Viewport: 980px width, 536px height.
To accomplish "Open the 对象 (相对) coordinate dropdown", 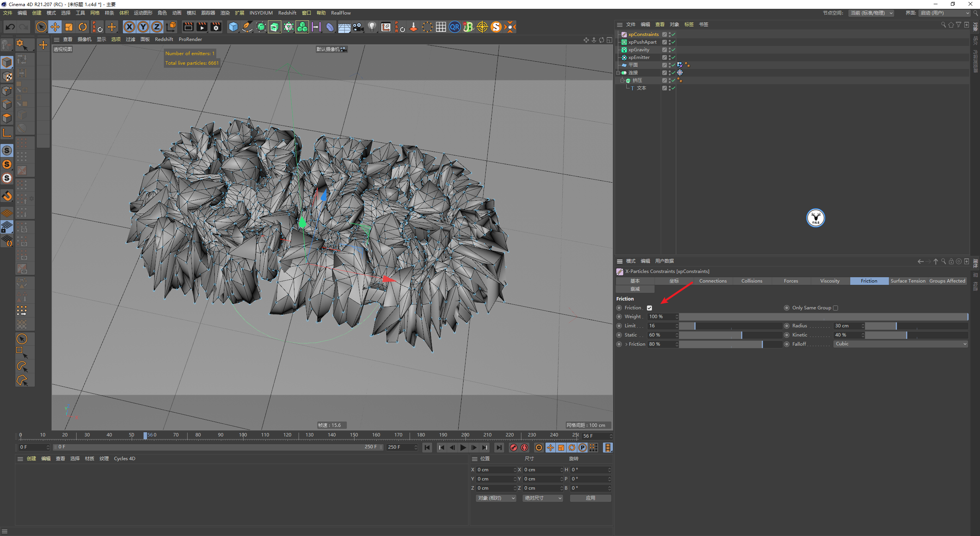I will click(496, 498).
